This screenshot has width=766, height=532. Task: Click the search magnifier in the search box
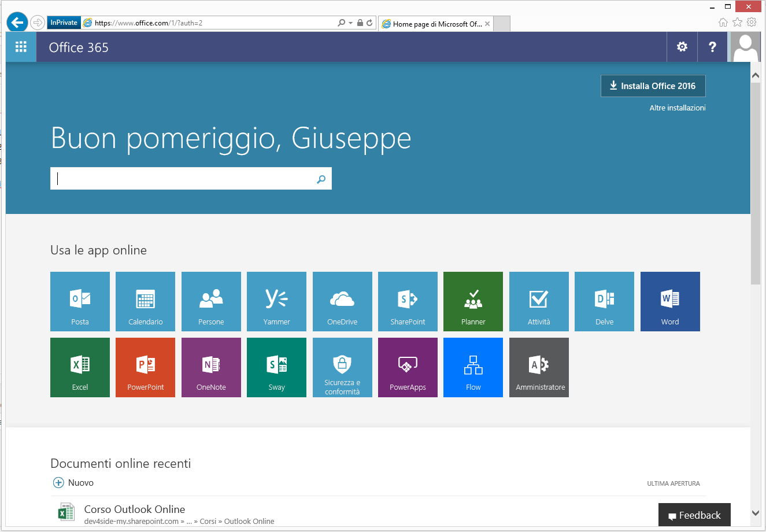(321, 179)
